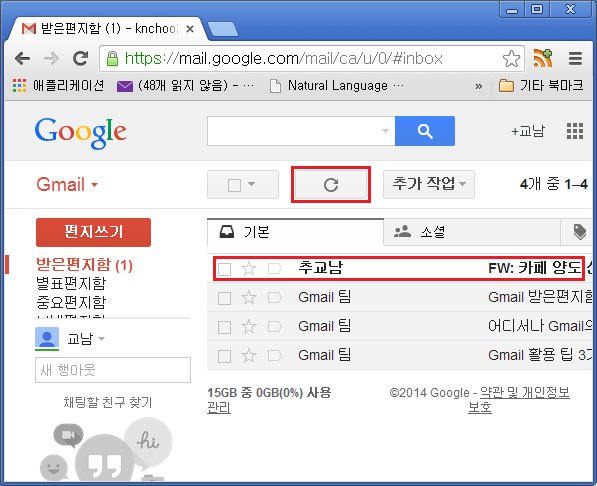Open the email from 추교남
The height and width of the screenshot is (486, 597).
click(x=321, y=268)
